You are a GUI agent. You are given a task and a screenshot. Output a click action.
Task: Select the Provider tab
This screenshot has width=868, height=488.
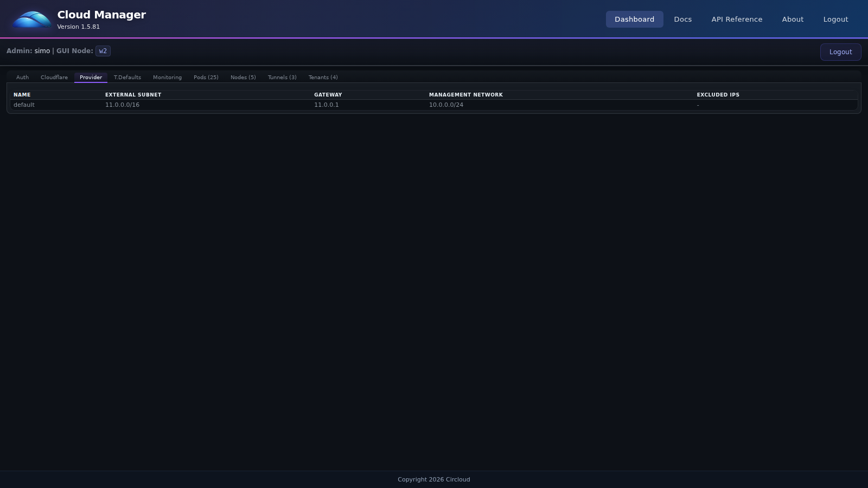click(91, 77)
